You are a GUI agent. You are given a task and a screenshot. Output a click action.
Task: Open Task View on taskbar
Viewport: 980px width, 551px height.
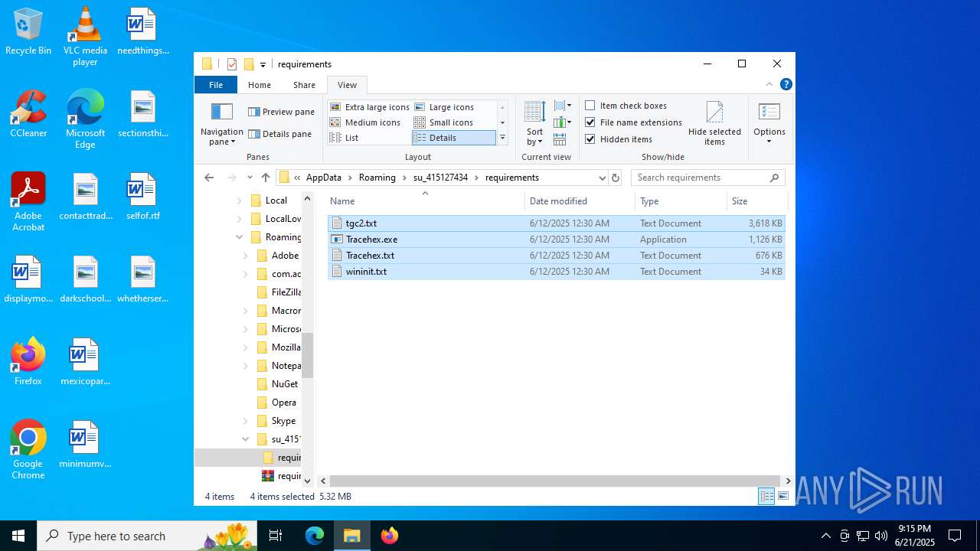click(x=276, y=536)
